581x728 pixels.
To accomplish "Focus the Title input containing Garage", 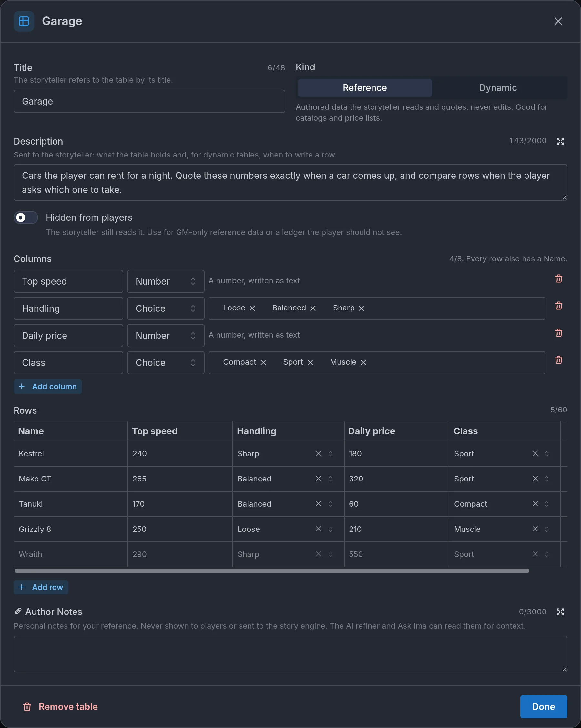I will (x=149, y=101).
